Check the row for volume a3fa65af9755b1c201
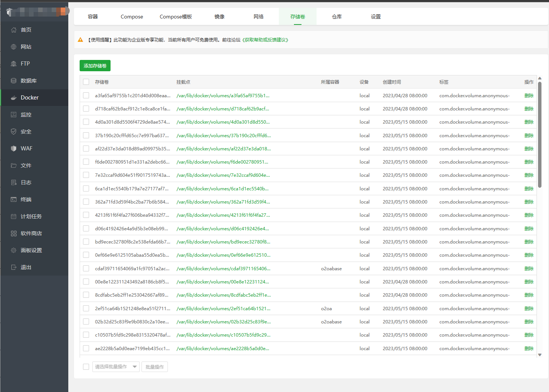Image resolution: width=549 pixels, height=392 pixels. [x=86, y=95]
